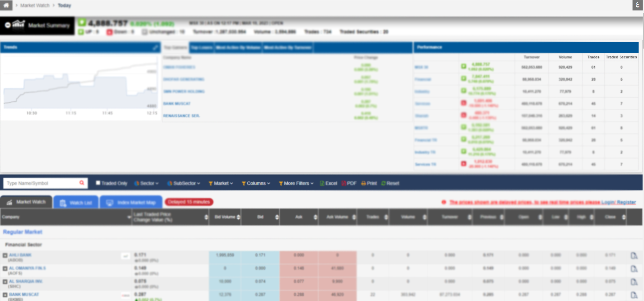
Task: Click the search magnifier icon
Action: point(82,183)
